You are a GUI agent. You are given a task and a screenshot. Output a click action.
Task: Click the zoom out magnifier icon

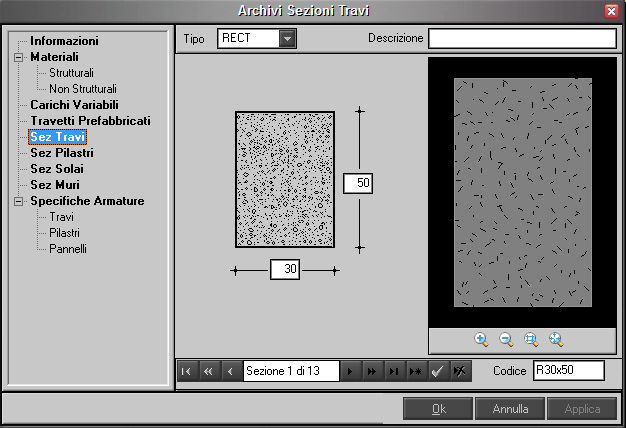click(x=506, y=340)
